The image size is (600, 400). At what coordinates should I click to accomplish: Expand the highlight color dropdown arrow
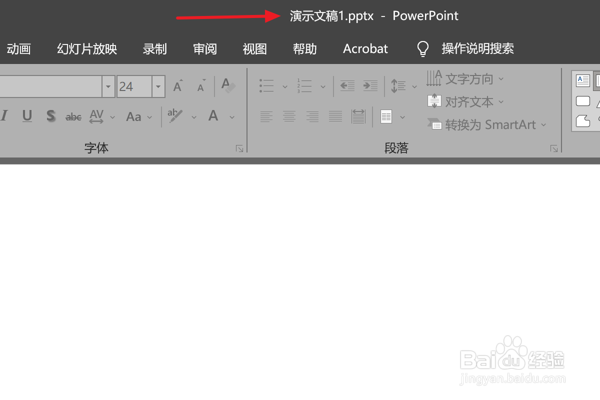pos(194,117)
